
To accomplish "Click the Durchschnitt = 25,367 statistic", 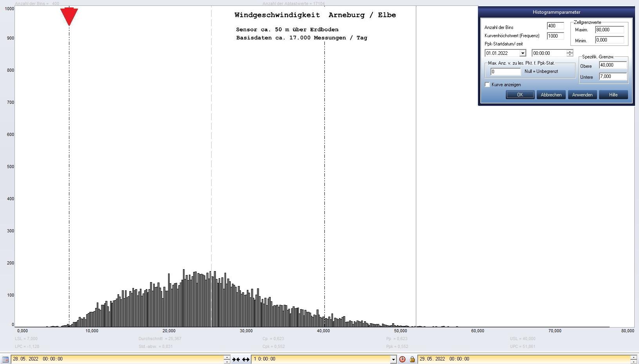I will tap(160, 339).
